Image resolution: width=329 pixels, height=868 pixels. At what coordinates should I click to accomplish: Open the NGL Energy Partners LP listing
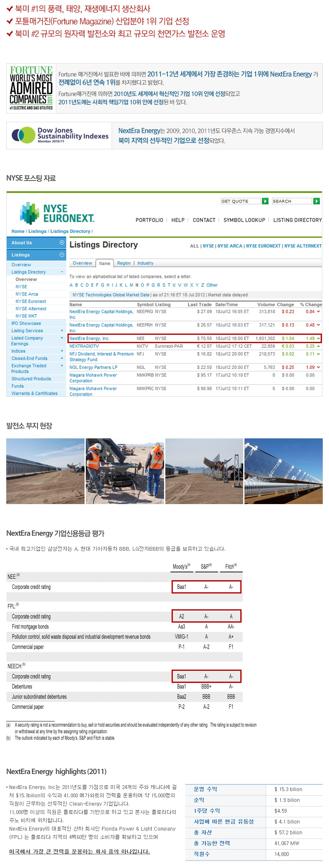(x=93, y=367)
